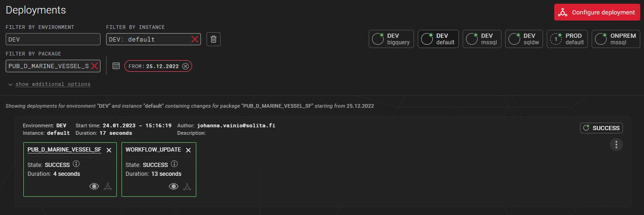Click the Configure deployment button

[597, 12]
